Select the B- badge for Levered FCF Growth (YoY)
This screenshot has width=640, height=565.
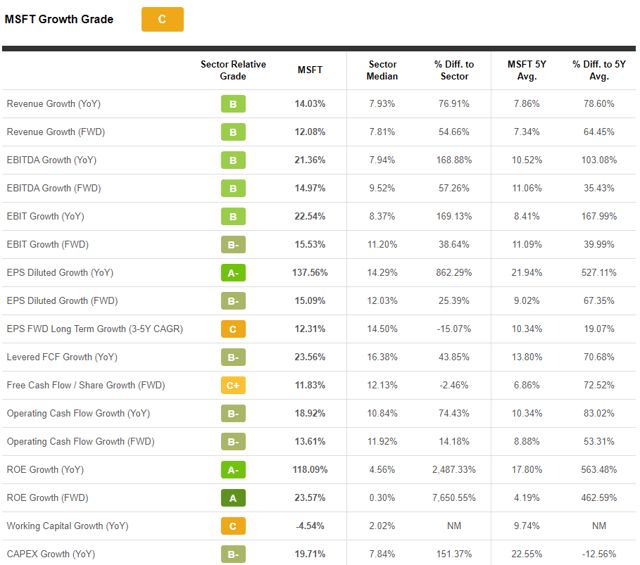pos(233,357)
